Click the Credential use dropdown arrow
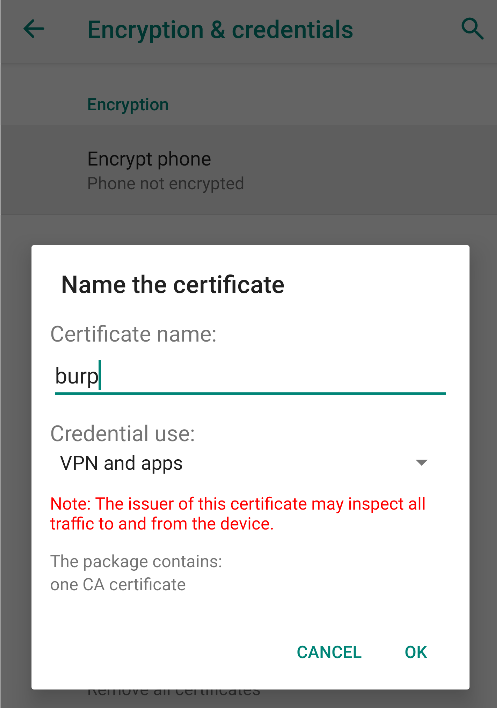Viewport: 497px width, 708px height. tap(421, 463)
